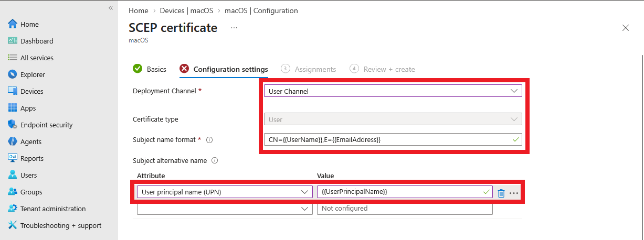
Task: Show info tooltip for Subject alternative name
Action: point(214,161)
